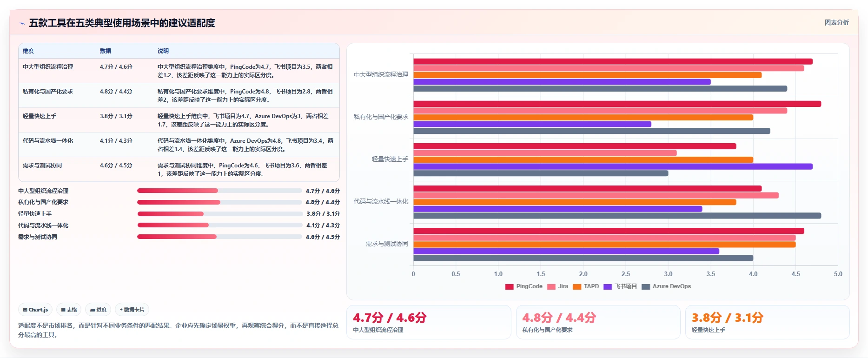Click the 说明 table column header
The height and width of the screenshot is (358, 868).
(163, 51)
